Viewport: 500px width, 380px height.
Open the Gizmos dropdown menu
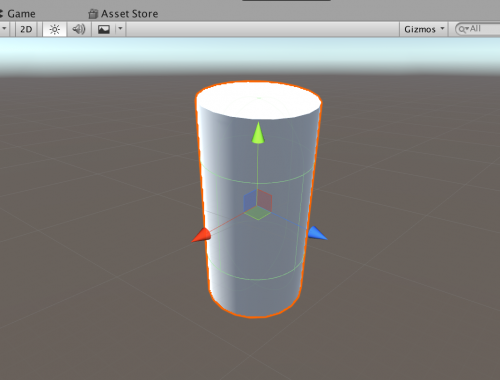pyautogui.click(x=424, y=29)
